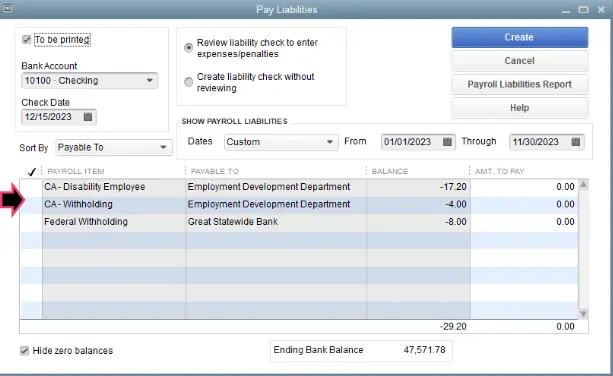This screenshot has width=613, height=376.
Task: Open the Dates range dropdown
Action: pyautogui.click(x=281, y=142)
